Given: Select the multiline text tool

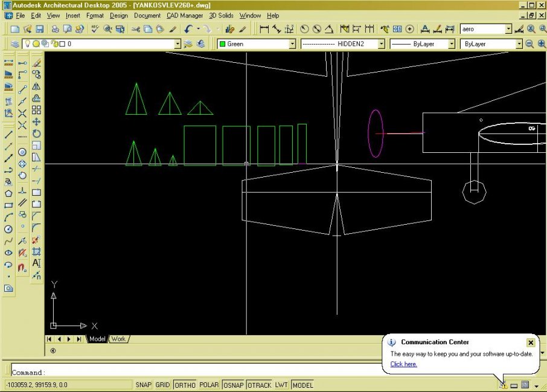Looking at the screenshot, I should (36, 263).
